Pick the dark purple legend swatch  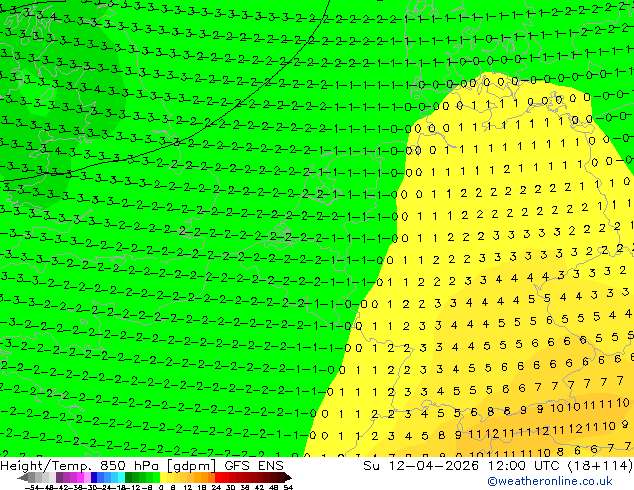[x=59, y=478]
